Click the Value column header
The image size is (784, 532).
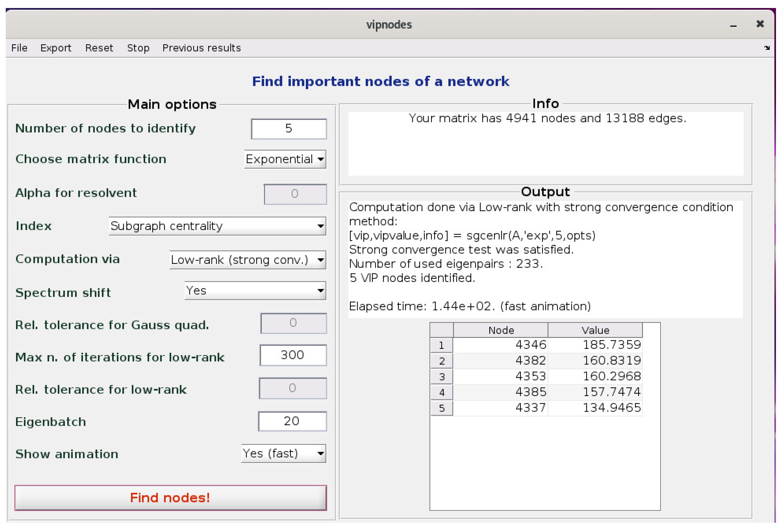[x=595, y=330]
